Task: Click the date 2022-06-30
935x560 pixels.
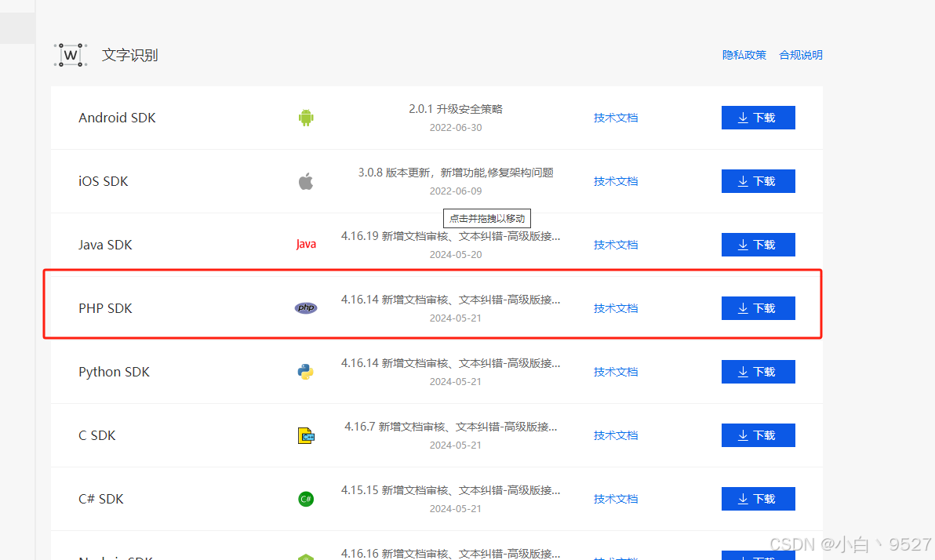Action: [456, 128]
